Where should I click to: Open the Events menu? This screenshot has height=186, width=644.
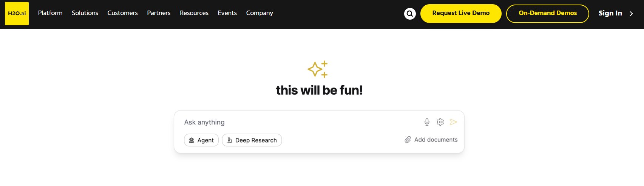(227, 13)
